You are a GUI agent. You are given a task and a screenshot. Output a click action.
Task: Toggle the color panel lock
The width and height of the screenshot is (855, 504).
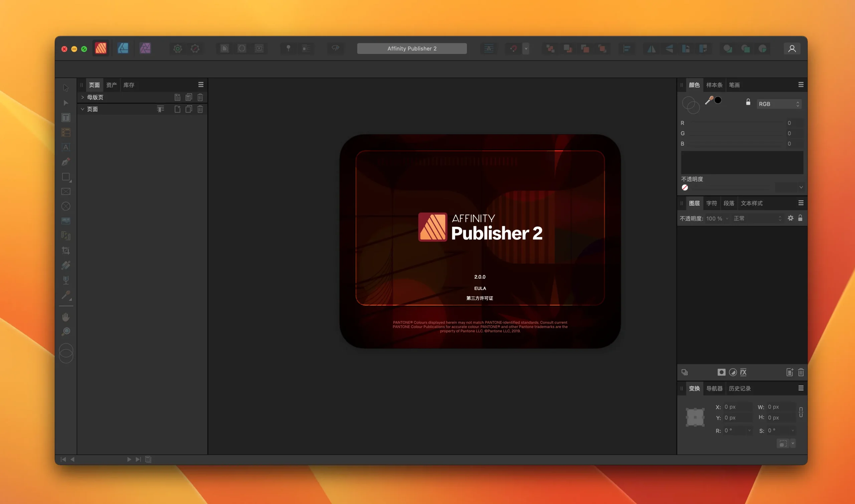click(x=748, y=102)
